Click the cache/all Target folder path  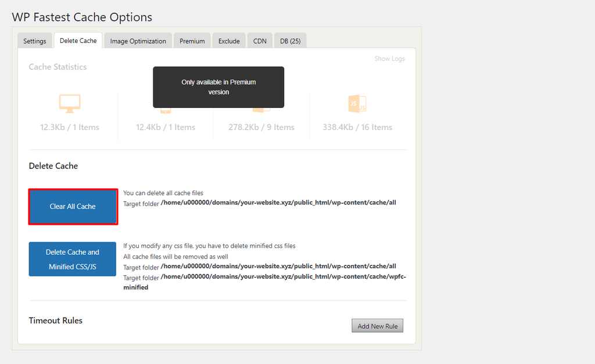[x=279, y=203]
